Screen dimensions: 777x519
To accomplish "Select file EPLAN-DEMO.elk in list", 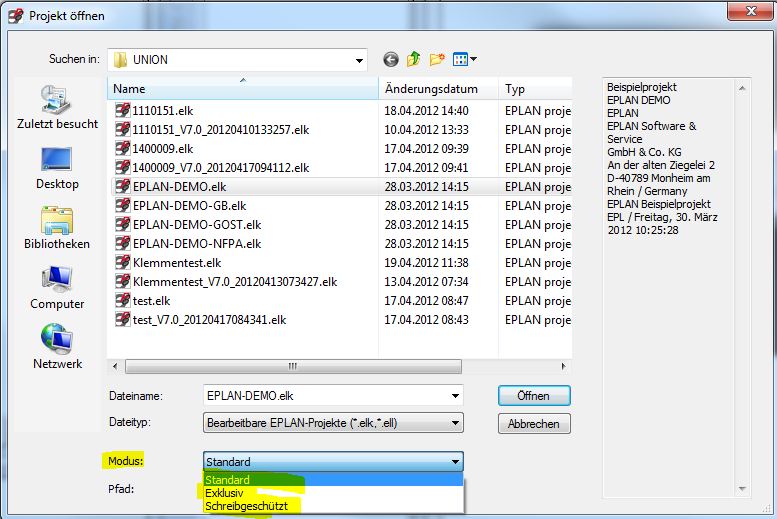I will point(179,187).
